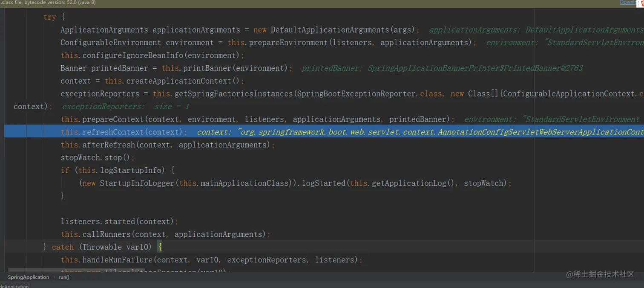Viewport: 644px width, 288px height.
Task: Click the 'catch' keyword
Action: tap(63, 247)
